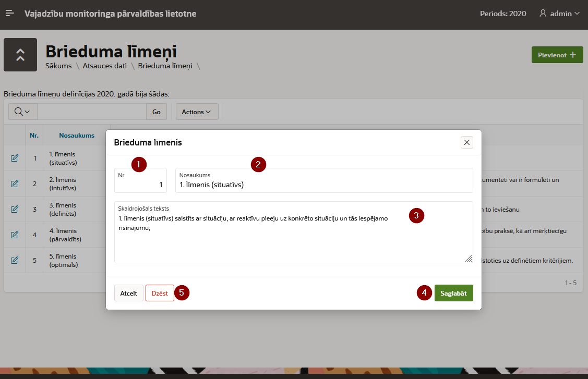Collapse the page header with the chevron button
This screenshot has width=588, height=379.
[20, 55]
